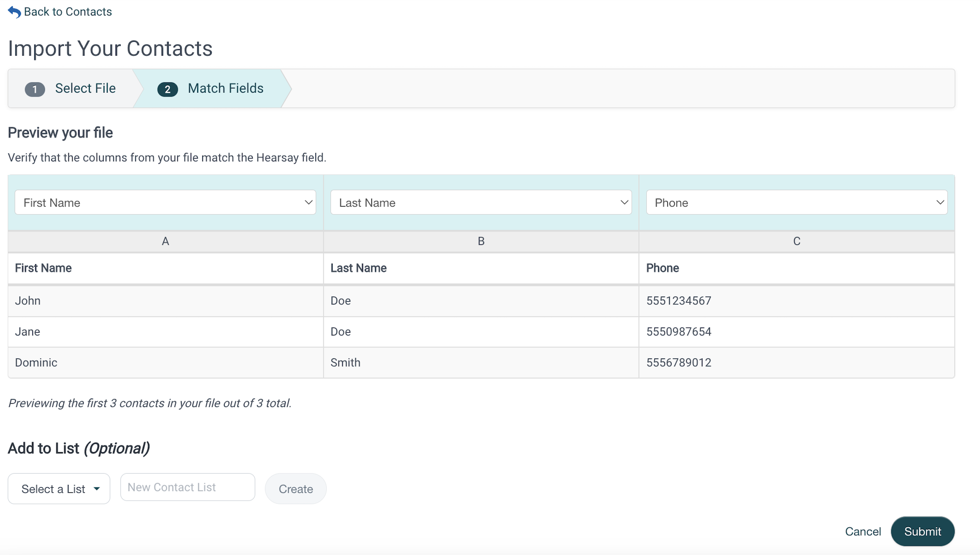This screenshot has width=980, height=555.
Task: Click the Create button
Action: (x=296, y=489)
